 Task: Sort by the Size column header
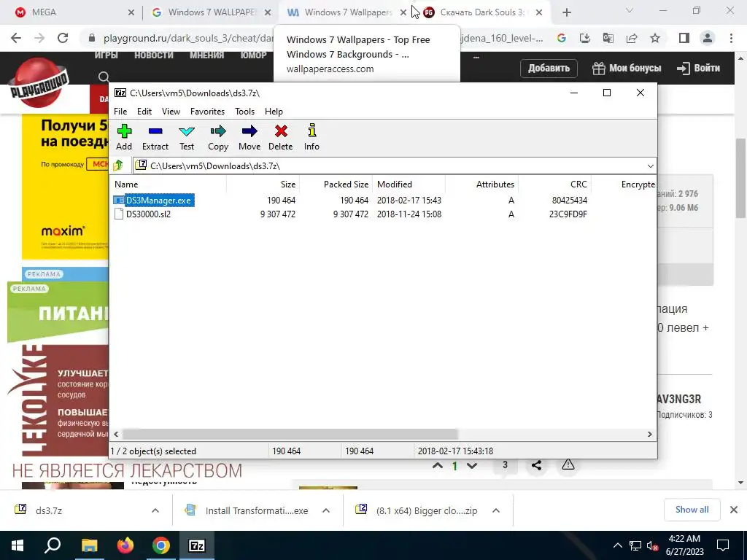[263, 184]
